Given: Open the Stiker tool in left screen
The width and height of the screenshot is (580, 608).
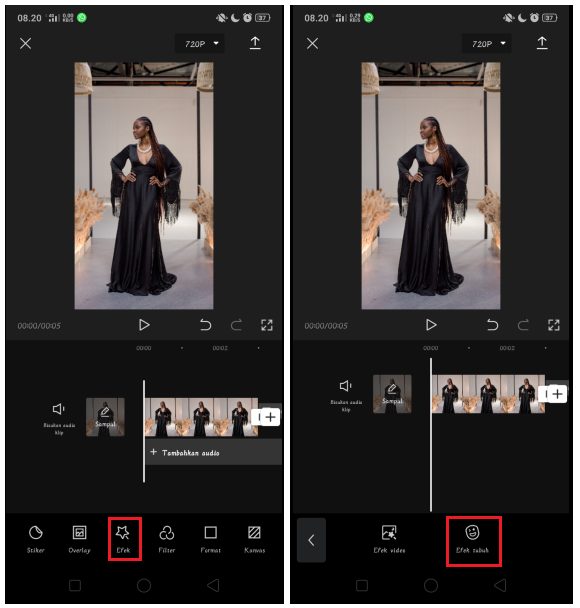Looking at the screenshot, I should tap(36, 539).
